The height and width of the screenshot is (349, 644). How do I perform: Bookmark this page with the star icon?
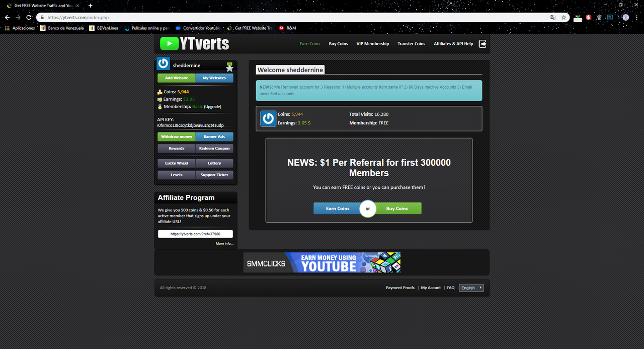(563, 17)
